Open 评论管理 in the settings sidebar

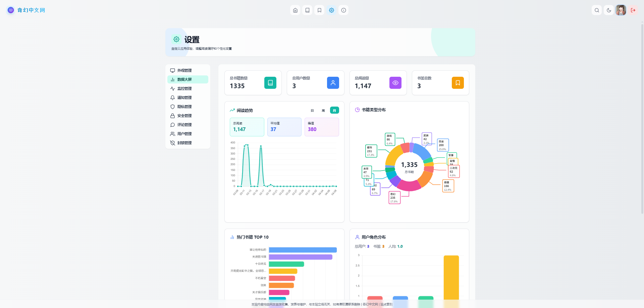click(x=188, y=125)
